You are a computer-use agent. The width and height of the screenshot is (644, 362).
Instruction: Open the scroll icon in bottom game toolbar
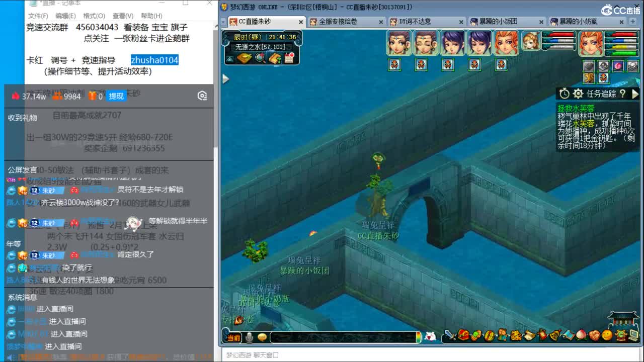coord(529,335)
